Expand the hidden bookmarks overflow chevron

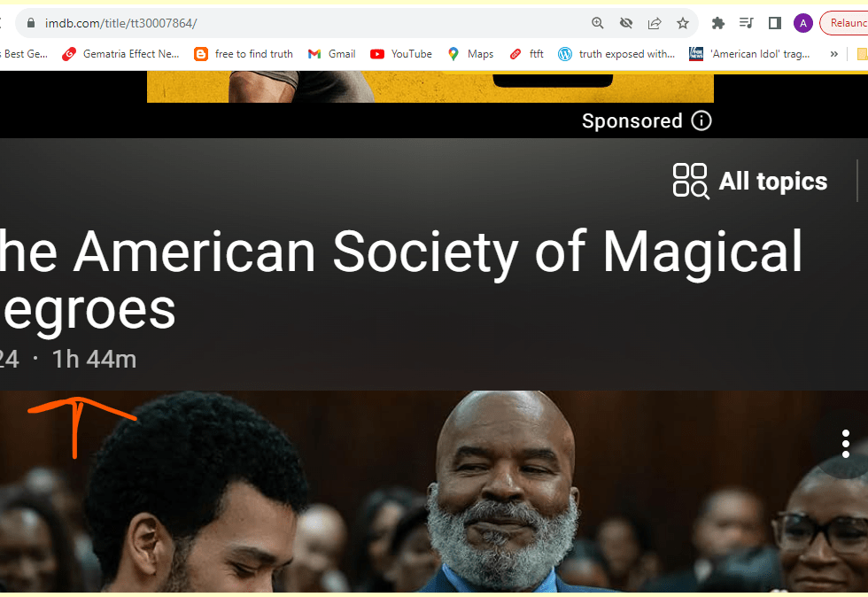tap(833, 54)
